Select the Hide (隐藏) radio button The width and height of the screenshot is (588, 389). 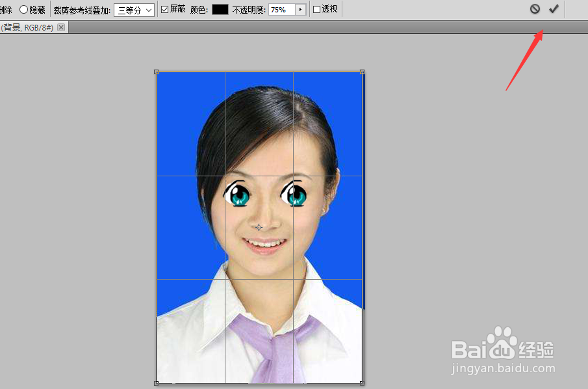23,10
